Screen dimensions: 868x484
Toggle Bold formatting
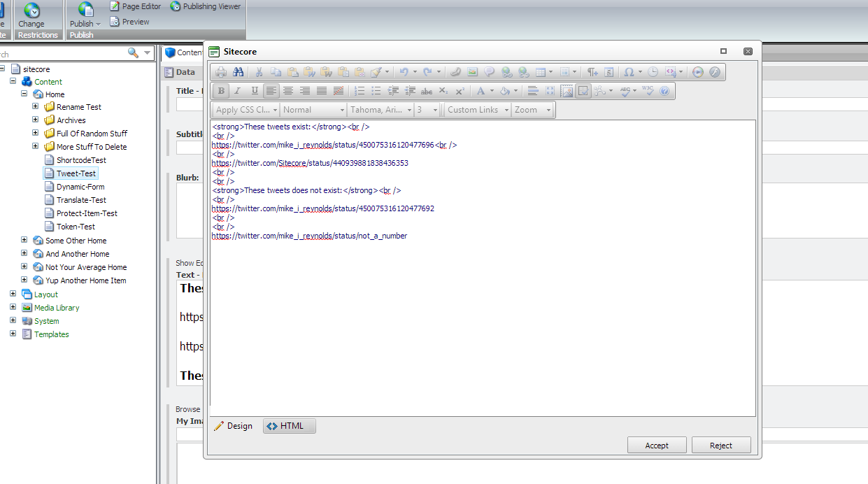tap(221, 91)
